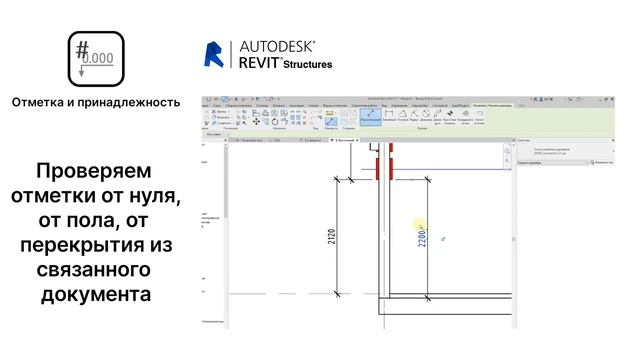This screenshot has width=640, height=360.
Task: Switch to the active East elevation view tab
Action: coord(344,140)
